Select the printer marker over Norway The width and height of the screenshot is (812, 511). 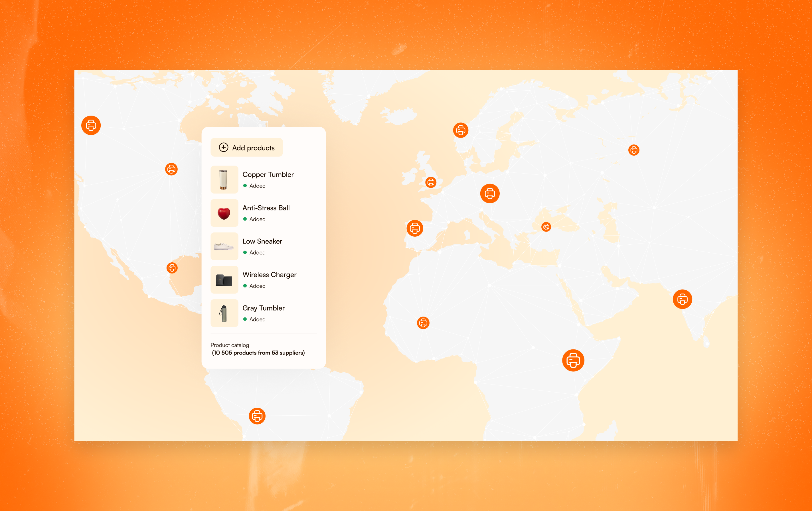pyautogui.click(x=461, y=130)
